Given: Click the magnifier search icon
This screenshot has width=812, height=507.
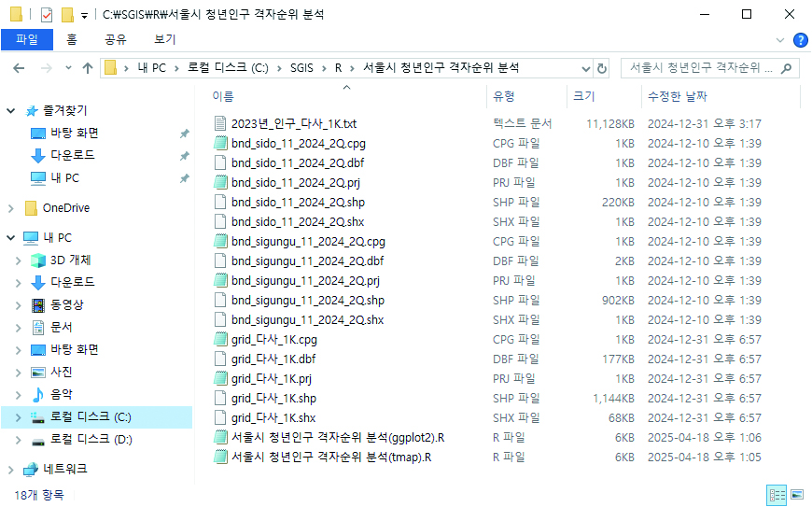Looking at the screenshot, I should tap(787, 68).
